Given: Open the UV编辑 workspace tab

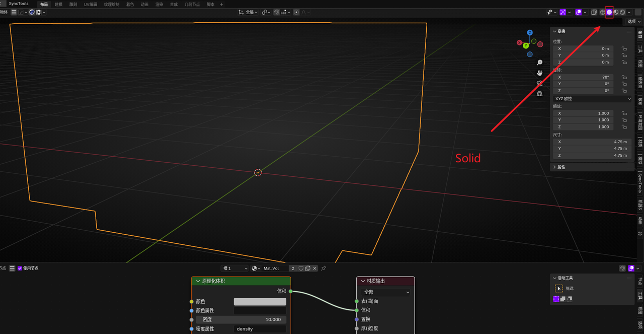Looking at the screenshot, I should [x=91, y=4].
